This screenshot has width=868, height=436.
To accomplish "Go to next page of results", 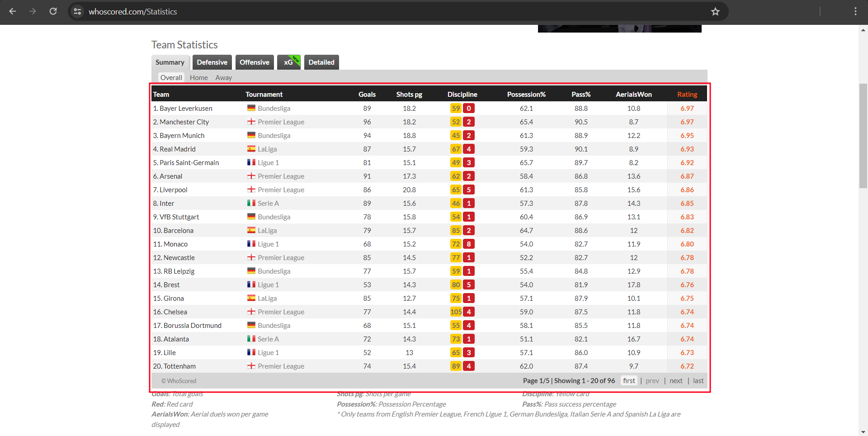I will (x=676, y=381).
